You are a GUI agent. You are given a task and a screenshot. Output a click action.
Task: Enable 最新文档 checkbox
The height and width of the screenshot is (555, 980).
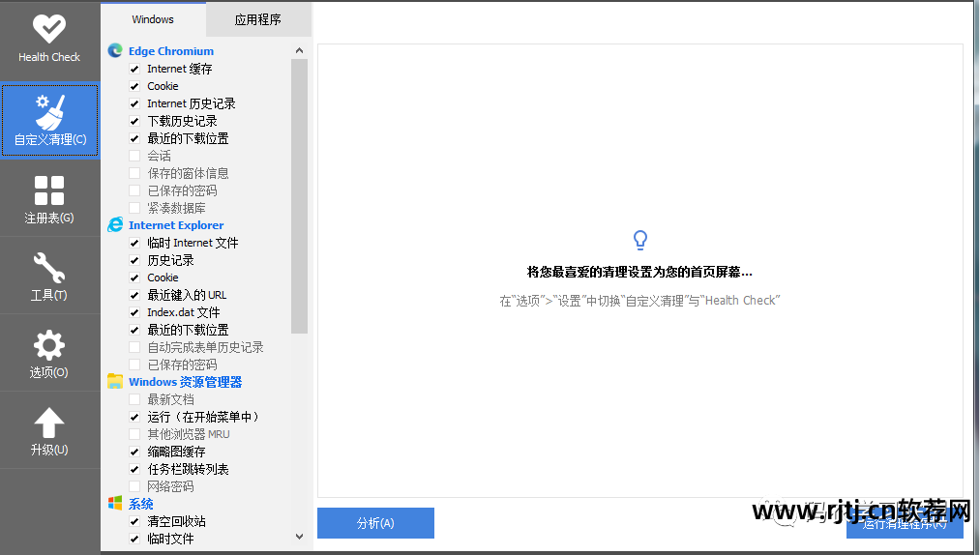[134, 399]
